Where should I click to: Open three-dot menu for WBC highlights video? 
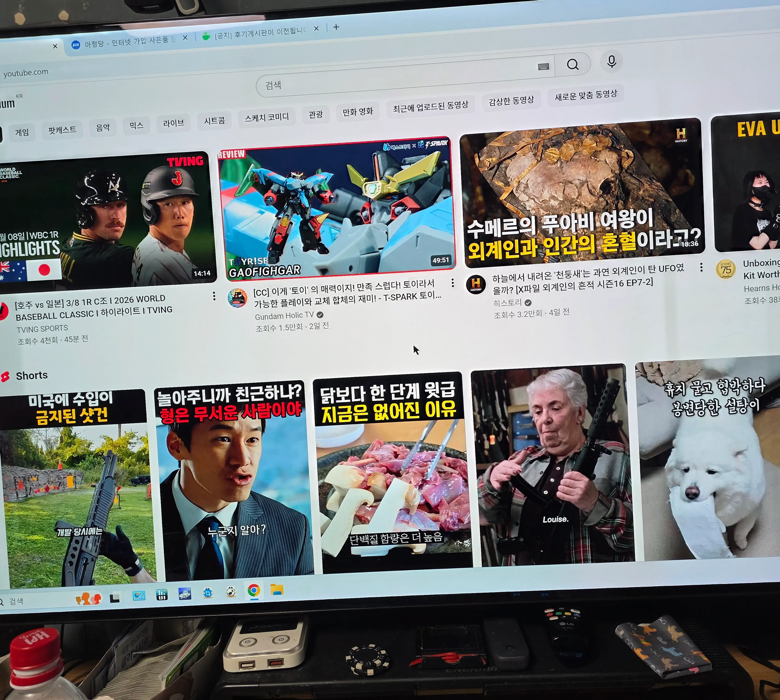[214, 296]
